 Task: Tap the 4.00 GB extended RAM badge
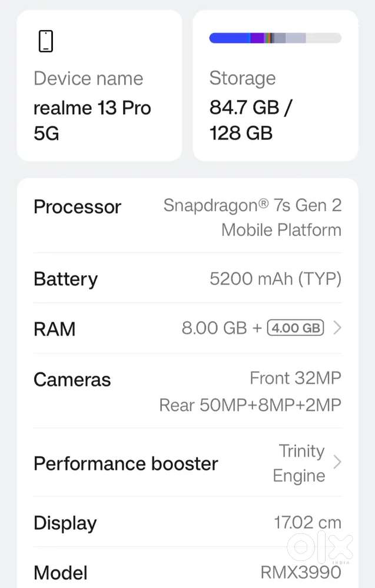[x=296, y=328]
